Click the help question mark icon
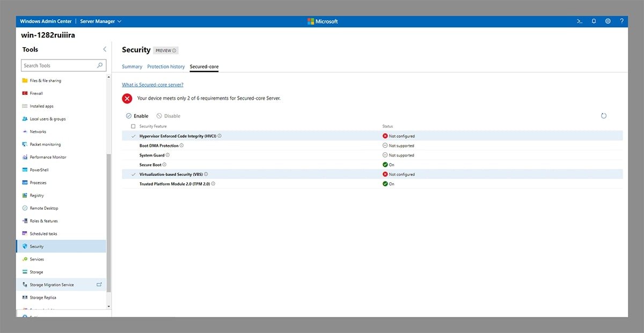Screen dimensions: 644x333 pos(622,21)
